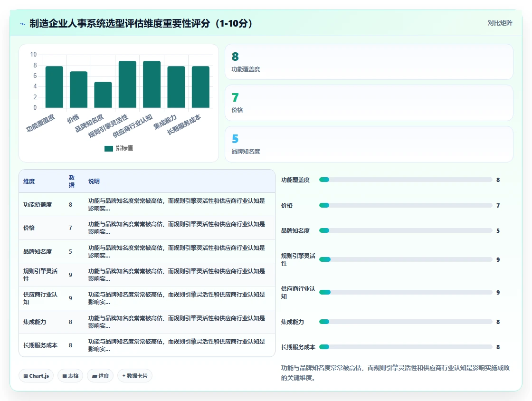The width and height of the screenshot is (532, 401).
Task: Click the 进度 tag chip
Action: (x=100, y=376)
